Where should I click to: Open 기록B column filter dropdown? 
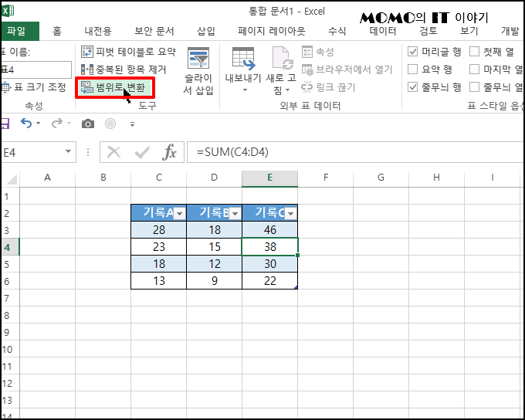(235, 213)
